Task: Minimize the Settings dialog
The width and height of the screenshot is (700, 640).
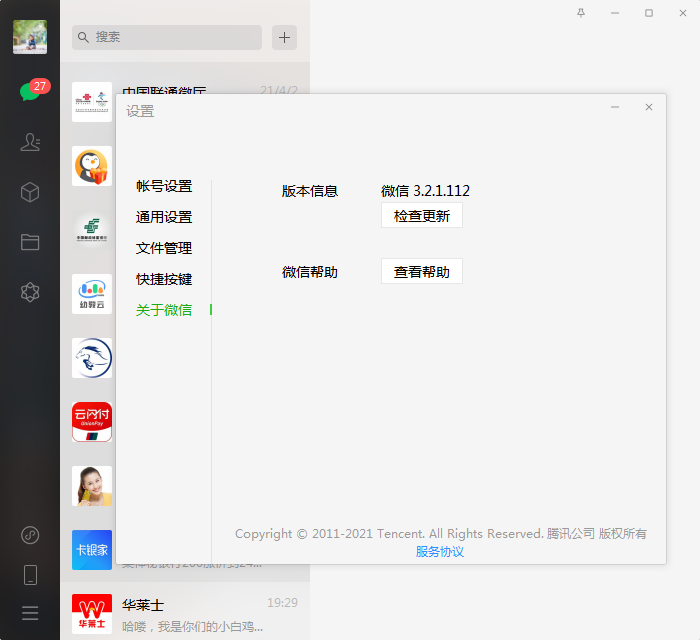Action: pos(615,107)
